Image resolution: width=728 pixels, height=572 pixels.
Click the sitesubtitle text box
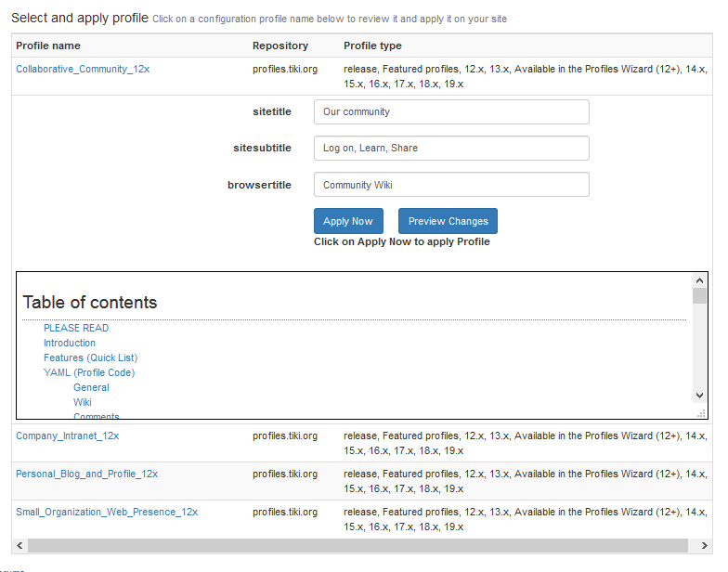tap(451, 148)
